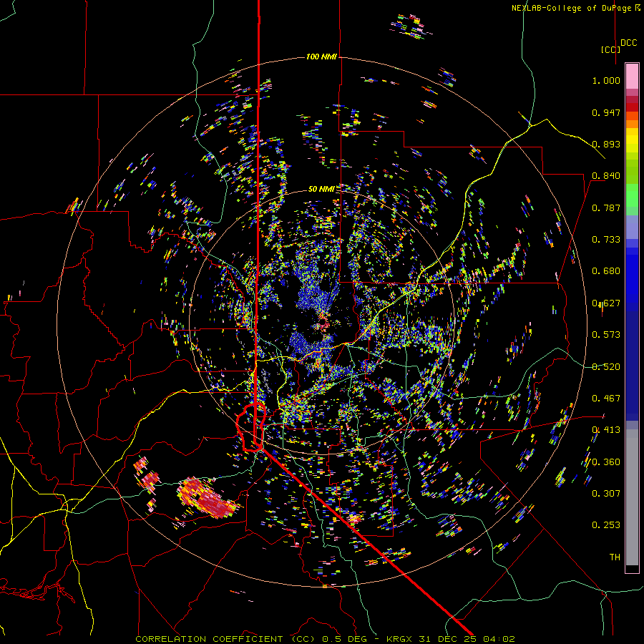Click the 0.467 scale value
The height and width of the screenshot is (644, 644).
(x=606, y=398)
